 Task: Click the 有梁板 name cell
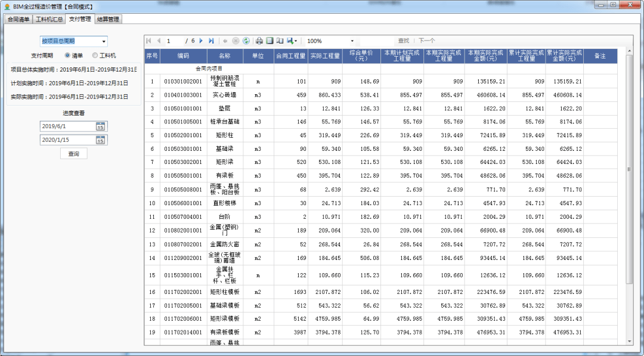tap(225, 175)
